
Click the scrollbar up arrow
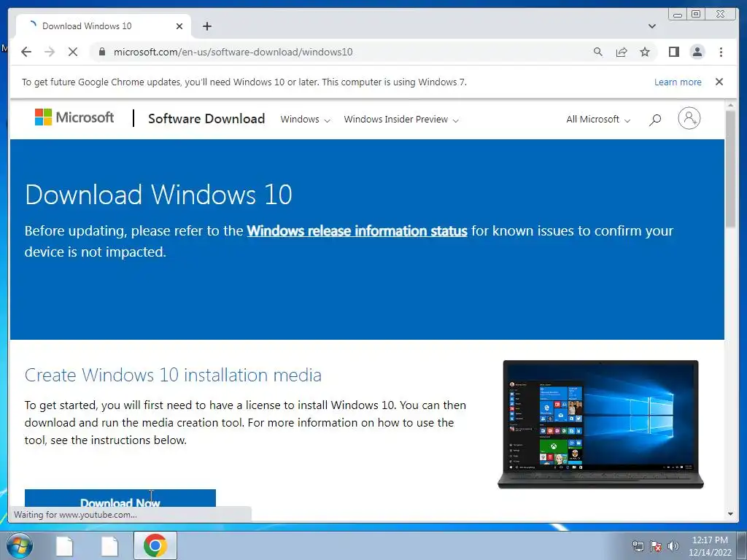(730, 105)
